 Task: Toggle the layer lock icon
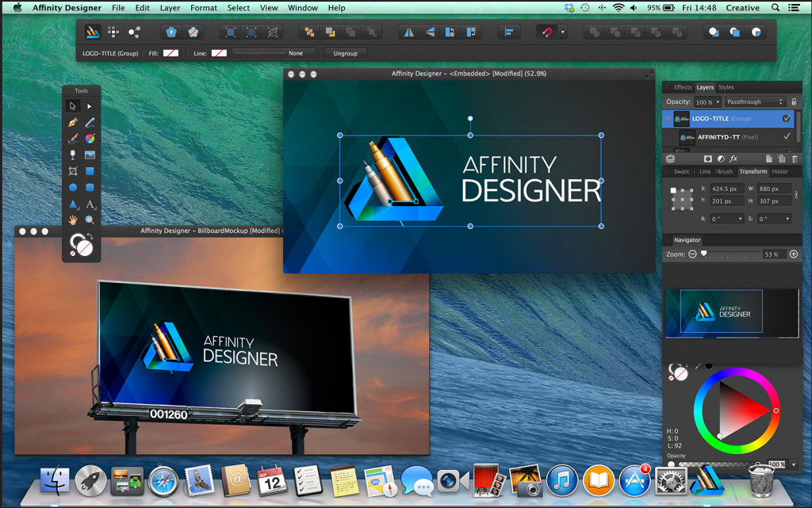795,102
